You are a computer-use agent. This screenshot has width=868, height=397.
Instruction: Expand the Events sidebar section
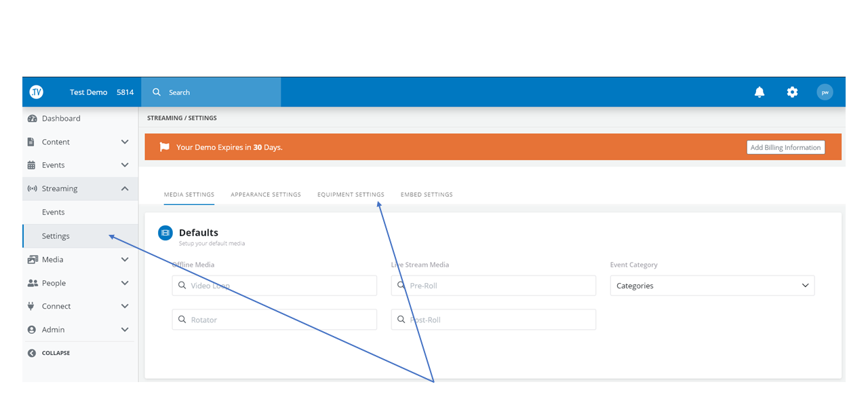pyautogui.click(x=124, y=165)
